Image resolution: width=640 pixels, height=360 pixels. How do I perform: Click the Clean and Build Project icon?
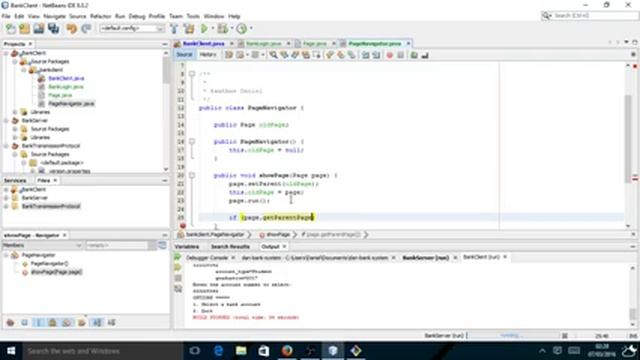point(189,29)
